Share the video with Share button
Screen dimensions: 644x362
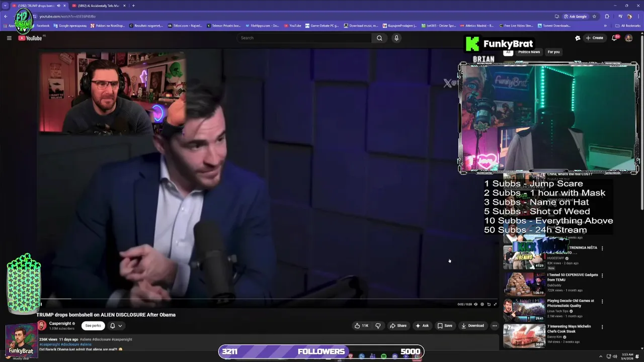point(398,325)
